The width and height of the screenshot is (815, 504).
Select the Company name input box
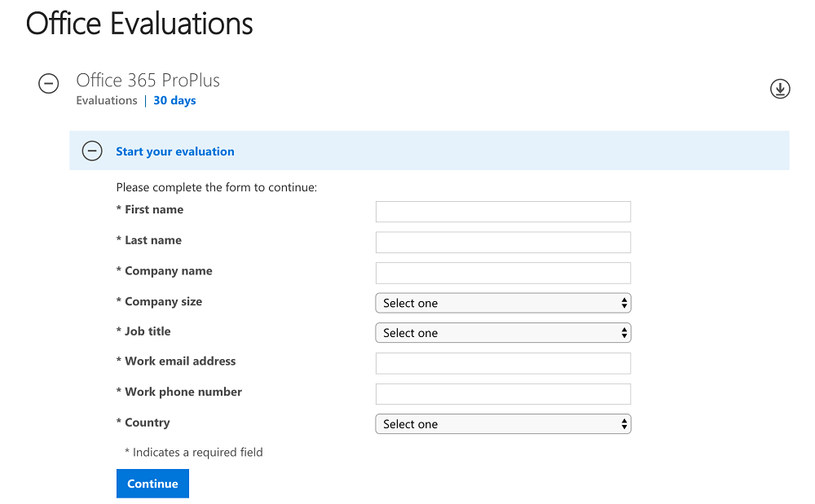click(x=503, y=273)
